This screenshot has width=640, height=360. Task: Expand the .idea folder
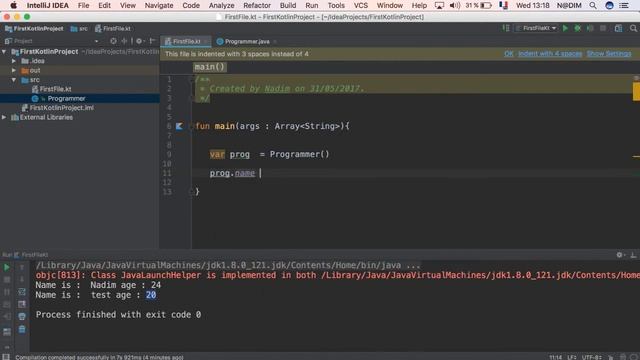click(14, 61)
